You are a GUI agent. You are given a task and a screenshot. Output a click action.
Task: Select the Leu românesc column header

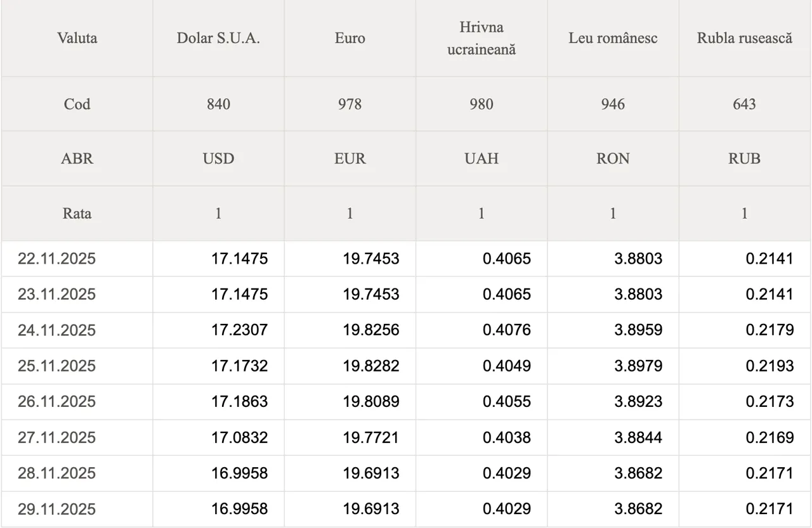(x=613, y=38)
